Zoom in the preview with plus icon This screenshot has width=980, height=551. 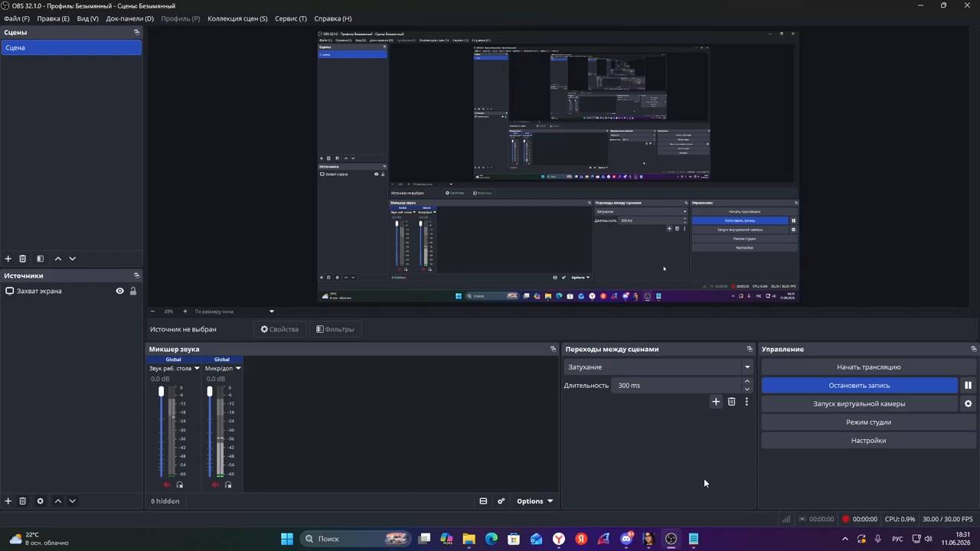coord(185,311)
